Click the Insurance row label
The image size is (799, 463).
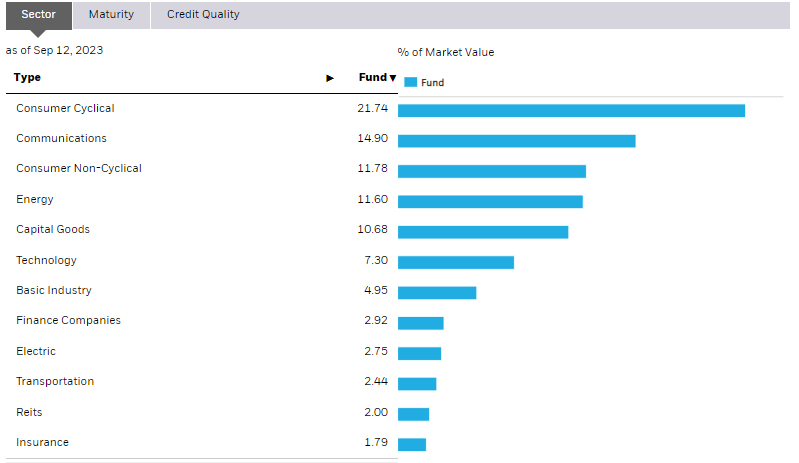pyautogui.click(x=42, y=443)
